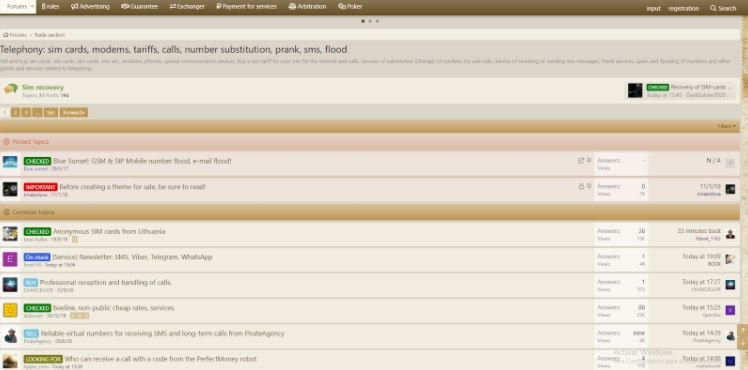The height and width of the screenshot is (370, 748).
Task: Click the Forward pagination button
Action: 74,113
